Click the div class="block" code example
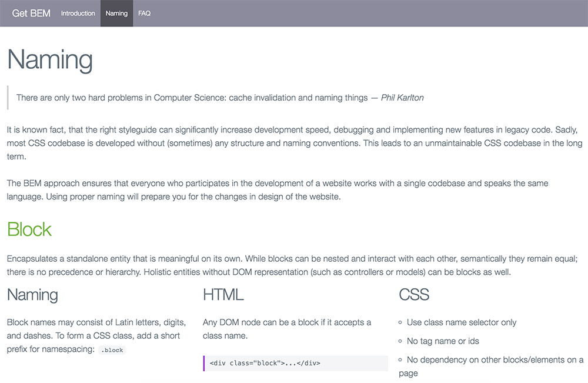Screen dimensions: 588x383 point(265,363)
